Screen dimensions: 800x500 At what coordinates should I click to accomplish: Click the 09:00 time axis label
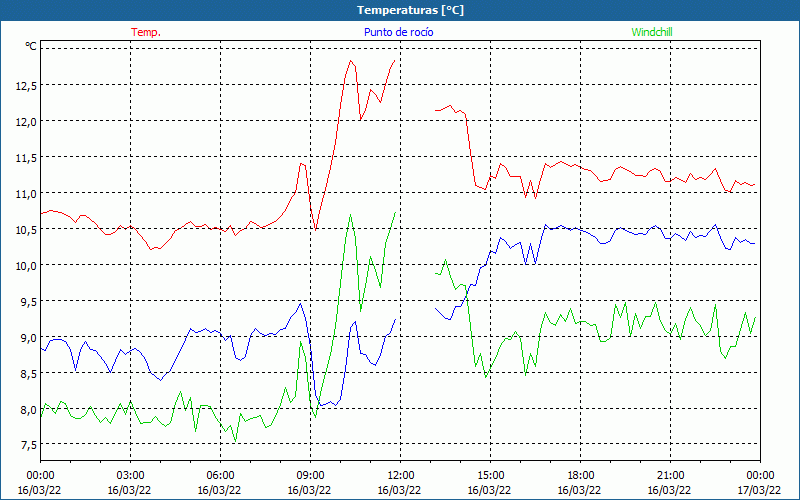click(310, 476)
